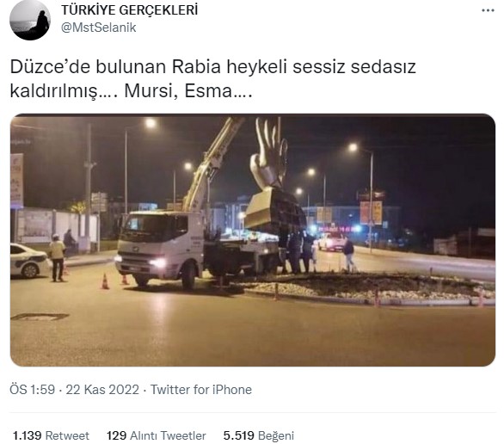Open the three-dot more options menu
The width and height of the screenshot is (504, 444).
[488, 10]
